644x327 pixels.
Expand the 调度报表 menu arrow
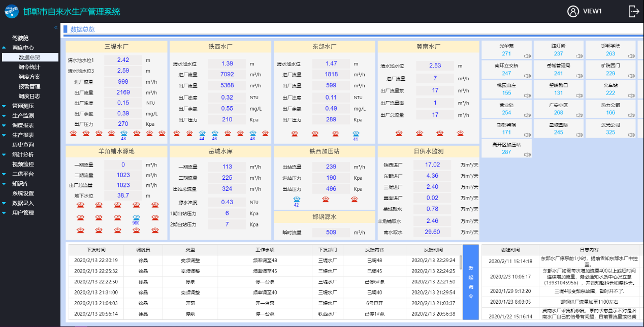point(4,125)
